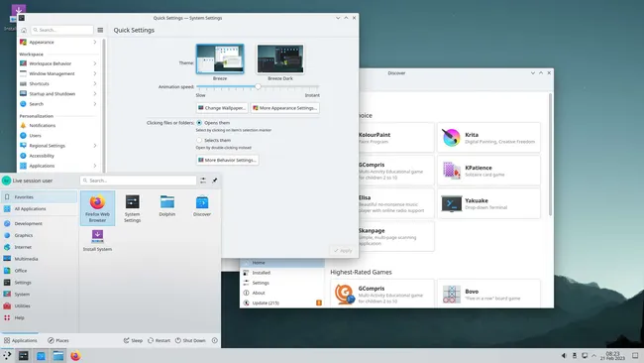
Task: Click the Change Wallpaper button
Action: click(222, 108)
